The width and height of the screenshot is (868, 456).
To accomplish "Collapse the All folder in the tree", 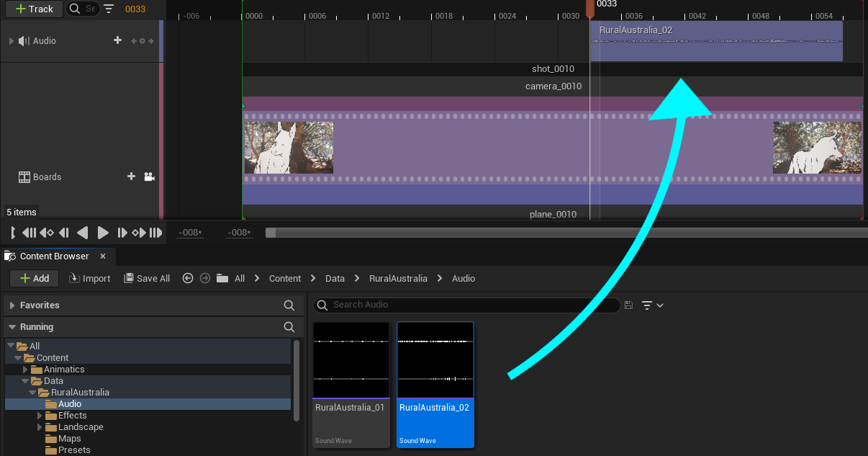I will (x=11, y=347).
